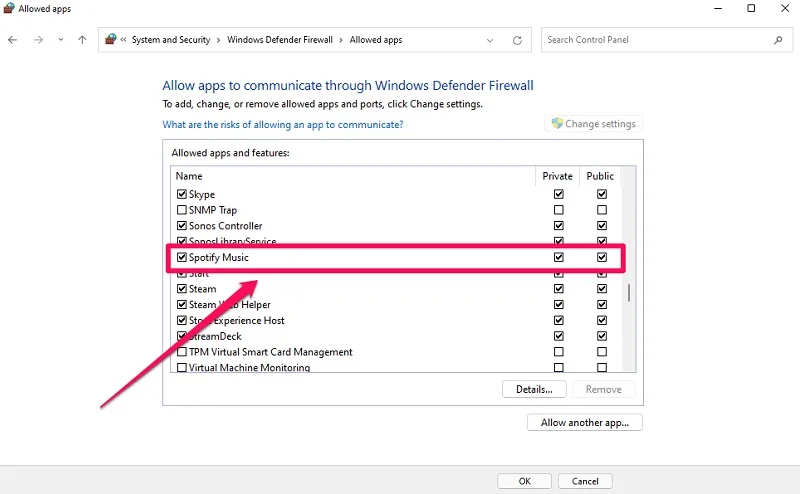This screenshot has height=494, width=800.
Task: Expand chevron after Windows Defender Firewall
Action: click(341, 40)
